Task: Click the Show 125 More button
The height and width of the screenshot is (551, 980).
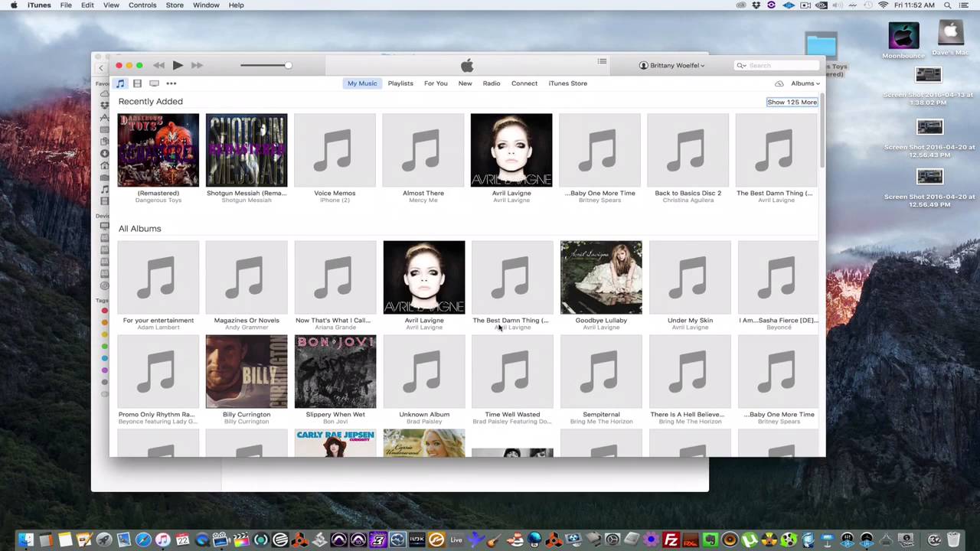Action: click(x=792, y=102)
